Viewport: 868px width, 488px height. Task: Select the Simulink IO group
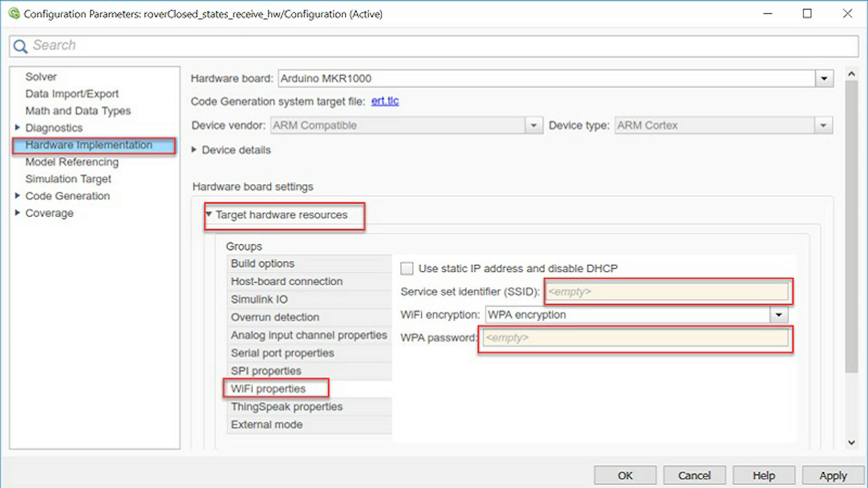tap(309, 299)
